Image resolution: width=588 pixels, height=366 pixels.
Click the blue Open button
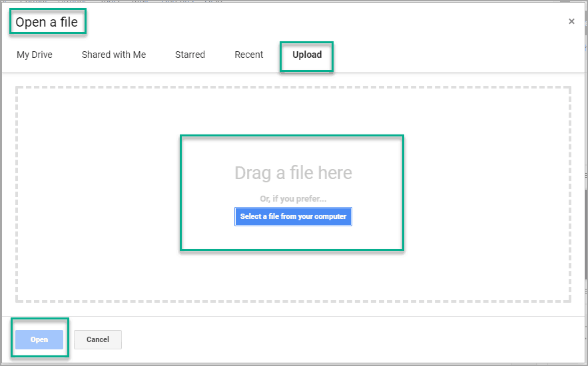(x=39, y=339)
